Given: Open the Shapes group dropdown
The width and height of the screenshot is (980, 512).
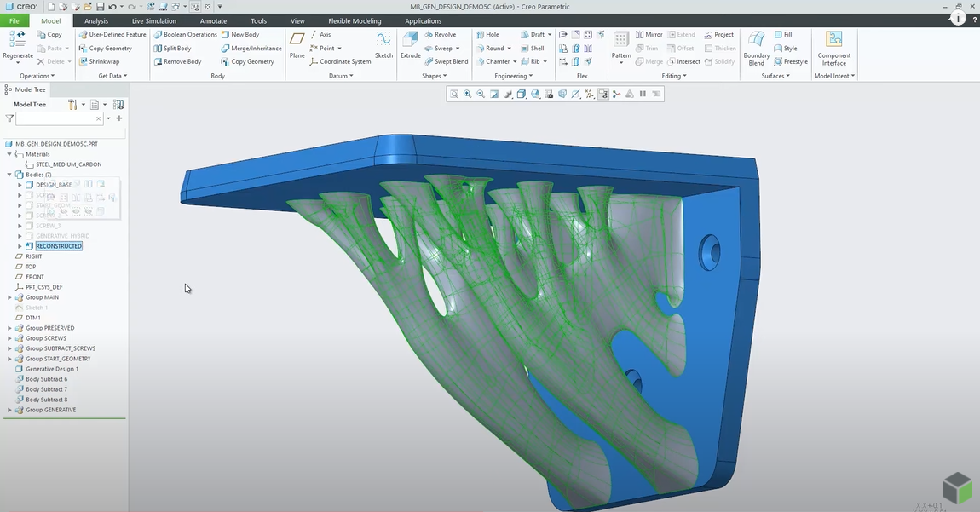Looking at the screenshot, I should [x=435, y=76].
